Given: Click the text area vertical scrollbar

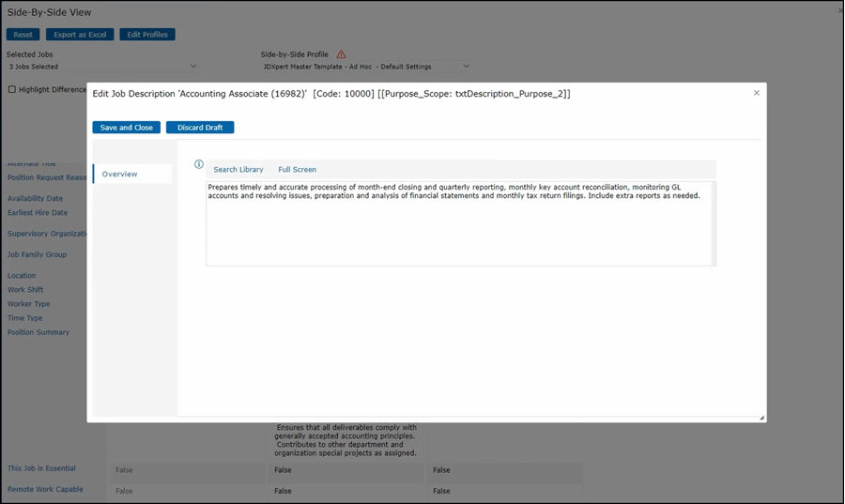Looking at the screenshot, I should (714, 223).
